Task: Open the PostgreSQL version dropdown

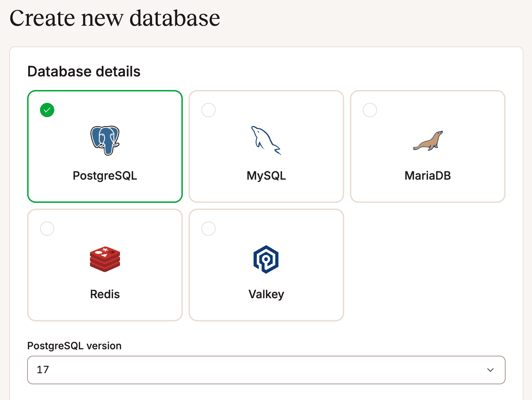Action: [x=266, y=370]
